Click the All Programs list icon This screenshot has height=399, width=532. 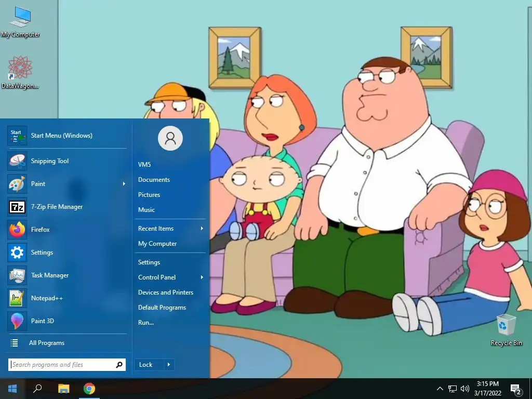14,343
